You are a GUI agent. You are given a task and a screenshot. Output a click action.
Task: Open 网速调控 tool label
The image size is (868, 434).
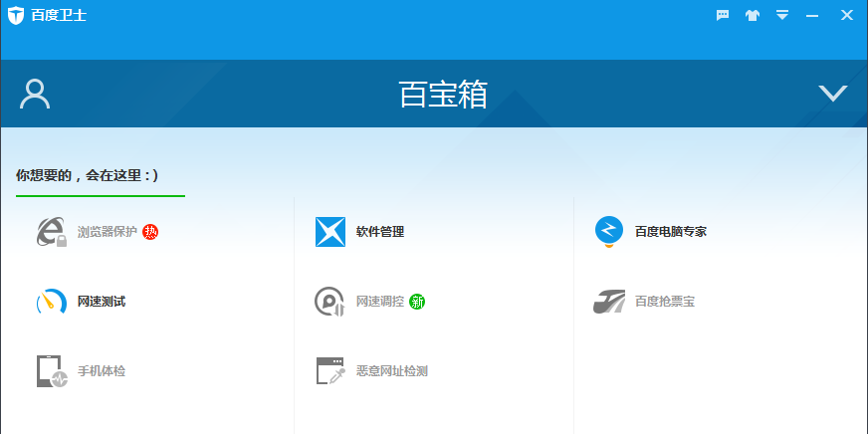(x=380, y=302)
